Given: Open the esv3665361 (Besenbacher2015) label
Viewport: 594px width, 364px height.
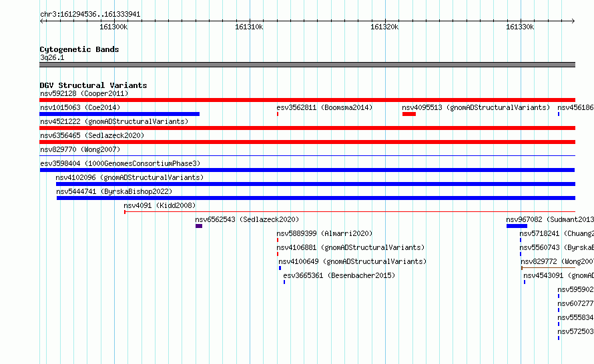Looking at the screenshot, I should [x=339, y=275].
